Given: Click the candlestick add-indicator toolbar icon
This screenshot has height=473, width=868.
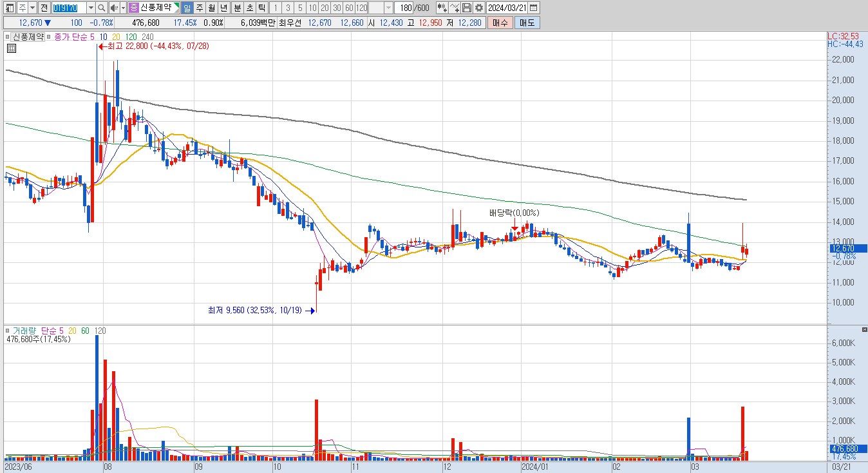Looking at the screenshot, I should point(442,8).
